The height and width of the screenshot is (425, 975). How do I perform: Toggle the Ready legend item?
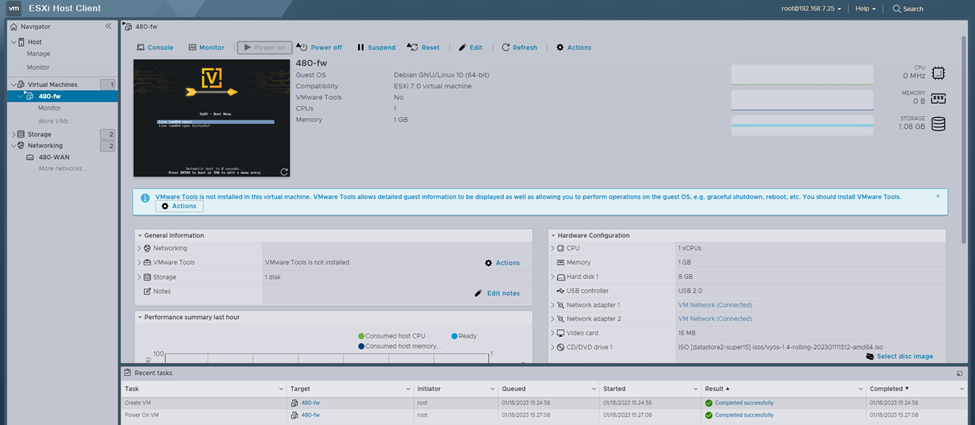[x=464, y=336]
